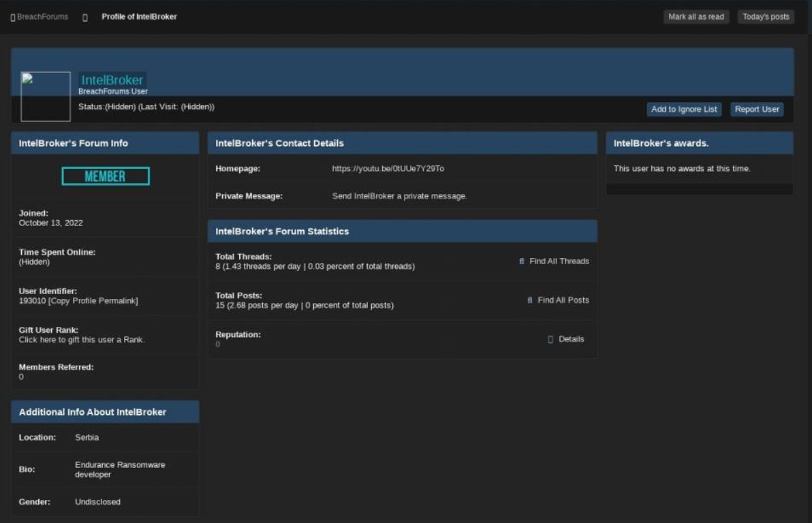
Task: Open IntelBroker's avatar image
Action: click(46, 97)
